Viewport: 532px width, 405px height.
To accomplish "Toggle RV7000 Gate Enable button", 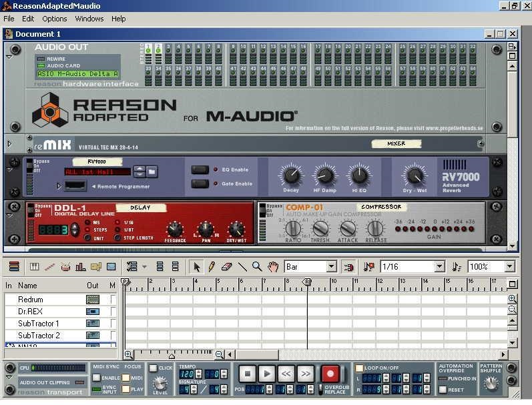I will (200, 184).
